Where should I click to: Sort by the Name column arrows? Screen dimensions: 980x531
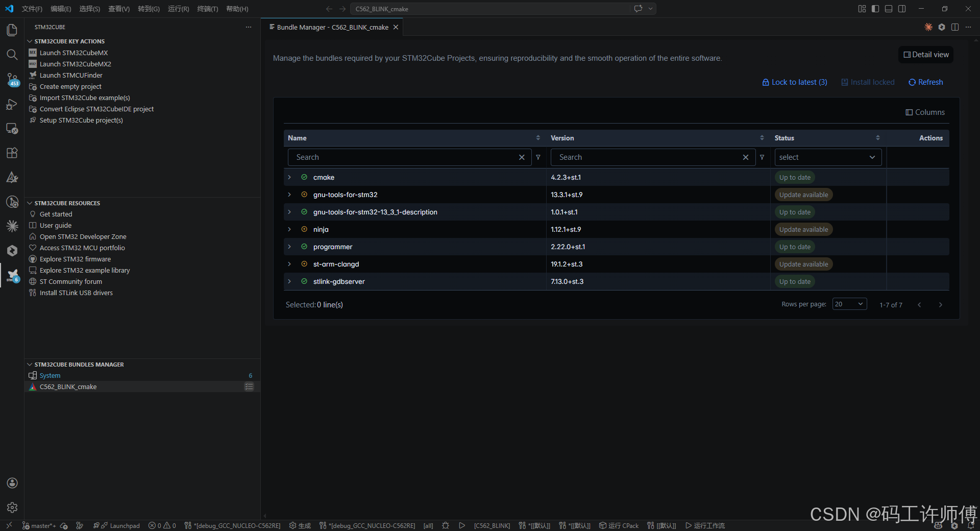538,138
